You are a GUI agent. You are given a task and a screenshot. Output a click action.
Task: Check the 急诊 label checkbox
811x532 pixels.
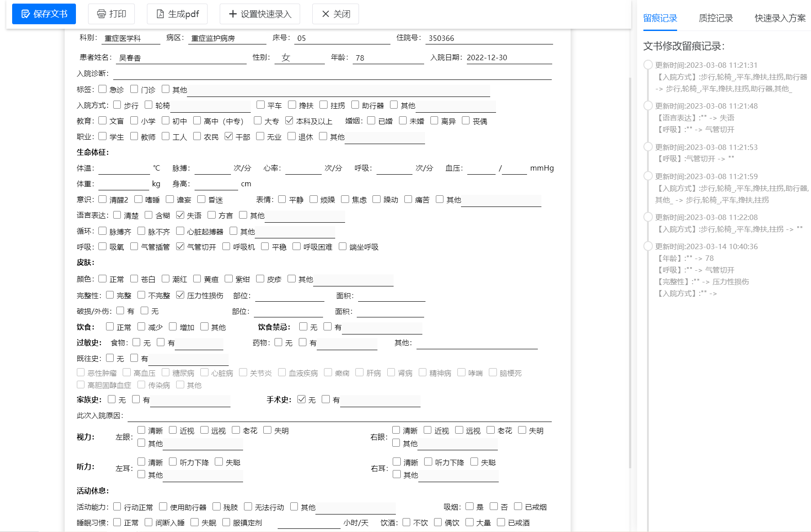pyautogui.click(x=102, y=89)
